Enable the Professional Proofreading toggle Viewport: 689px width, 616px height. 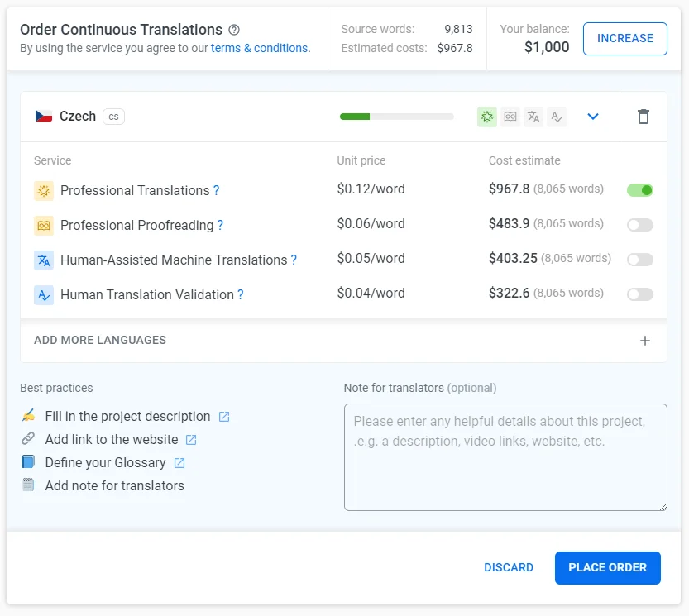click(639, 224)
